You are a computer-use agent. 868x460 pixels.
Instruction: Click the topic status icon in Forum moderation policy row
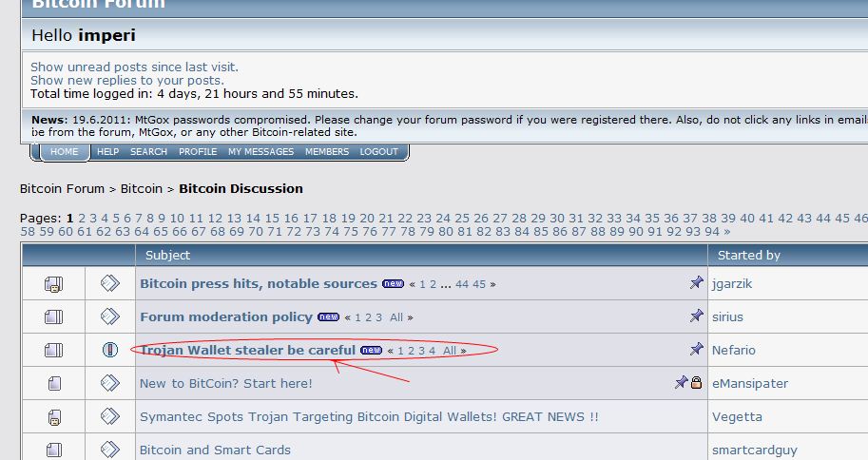(x=53, y=317)
